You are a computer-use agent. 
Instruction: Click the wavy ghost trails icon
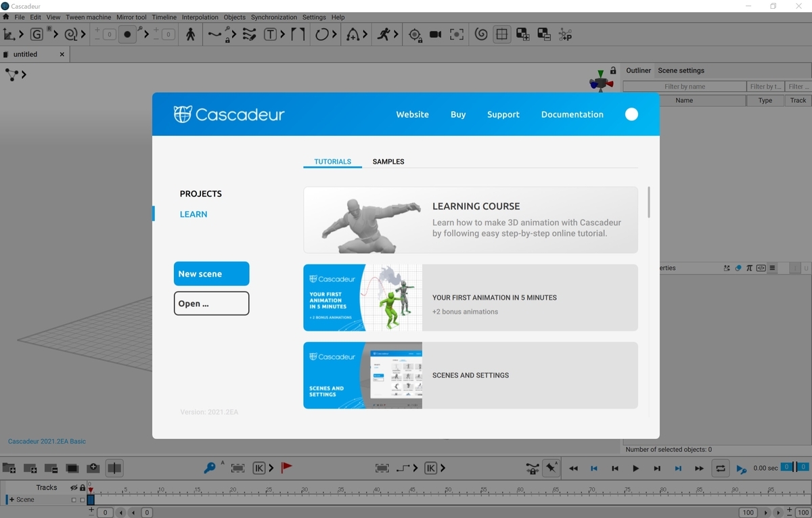[x=249, y=34]
